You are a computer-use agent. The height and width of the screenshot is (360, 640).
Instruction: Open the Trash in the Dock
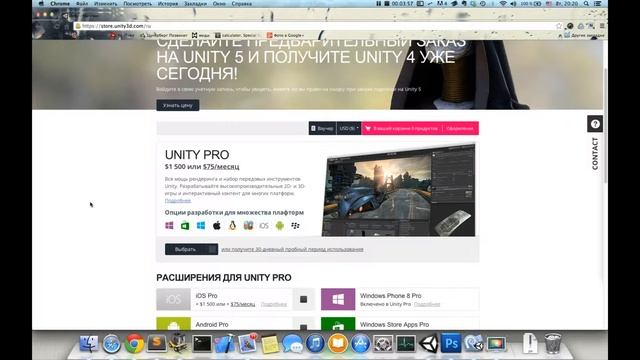click(553, 343)
